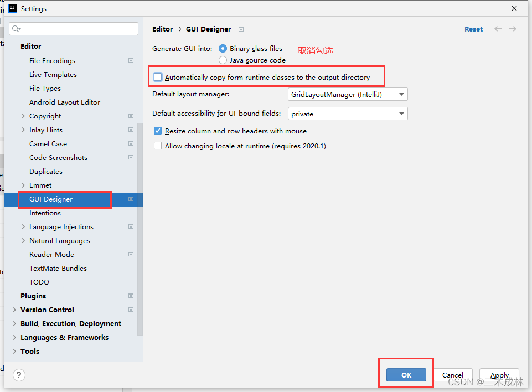This screenshot has height=392, width=532.
Task: Expand the Inlay Hints tree node
Action: (23, 130)
